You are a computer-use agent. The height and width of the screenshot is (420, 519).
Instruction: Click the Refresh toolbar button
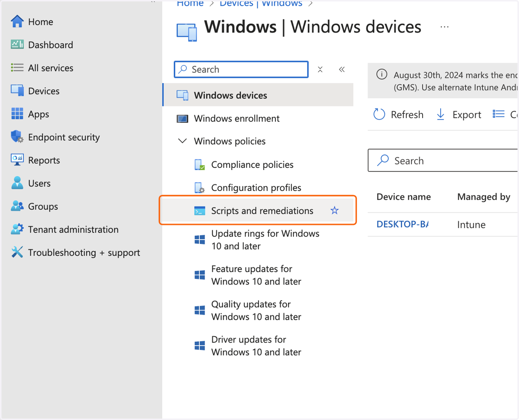(398, 115)
